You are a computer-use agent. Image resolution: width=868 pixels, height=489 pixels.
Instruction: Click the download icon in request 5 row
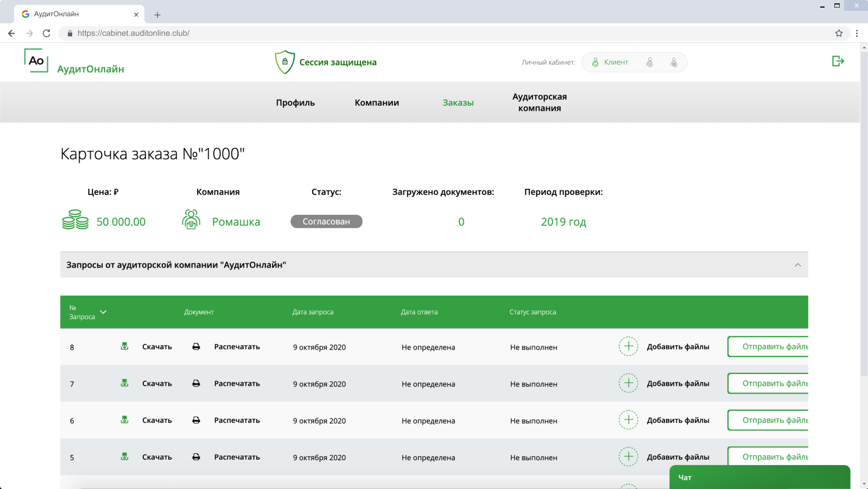[x=124, y=457]
